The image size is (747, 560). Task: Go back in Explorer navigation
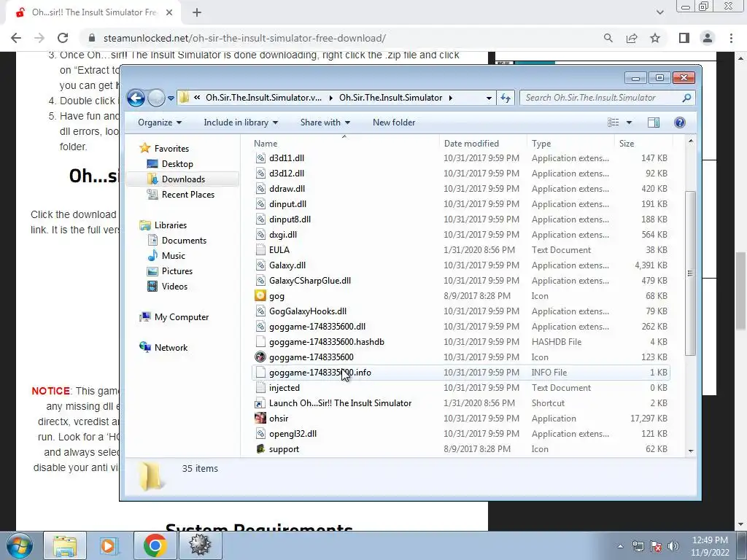136,98
